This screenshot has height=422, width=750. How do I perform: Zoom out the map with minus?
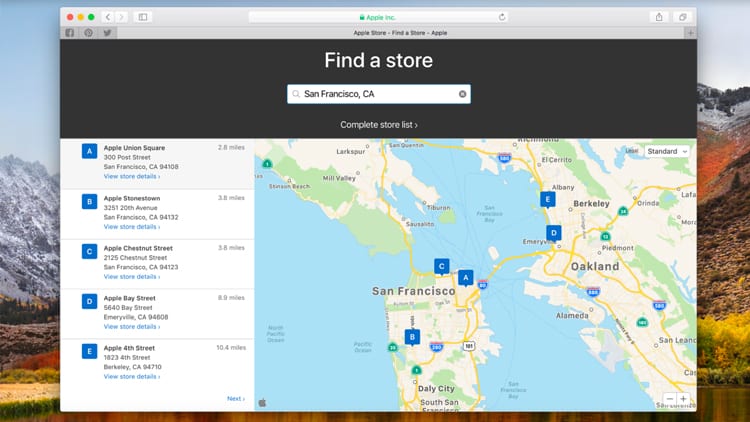point(670,399)
